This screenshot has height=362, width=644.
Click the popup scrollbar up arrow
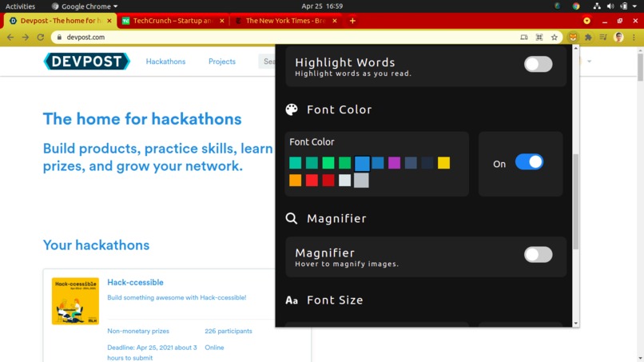tap(576, 49)
